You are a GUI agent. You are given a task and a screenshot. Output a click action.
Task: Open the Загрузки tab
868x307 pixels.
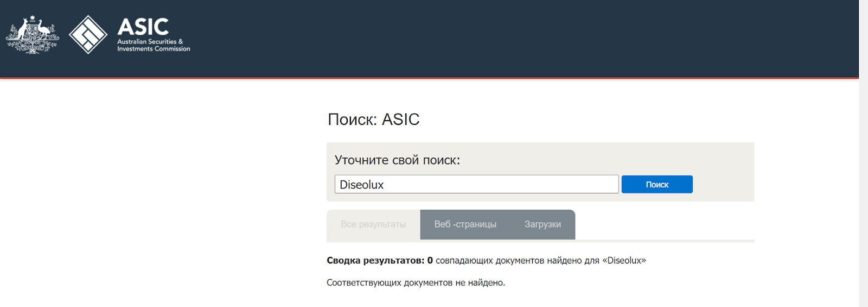pos(542,224)
